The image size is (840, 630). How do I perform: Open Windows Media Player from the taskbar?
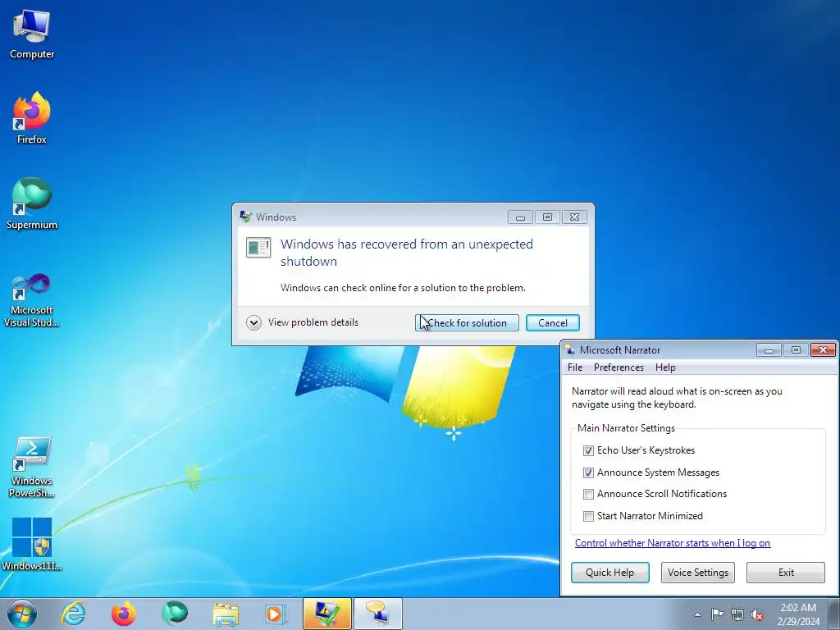(x=276, y=614)
